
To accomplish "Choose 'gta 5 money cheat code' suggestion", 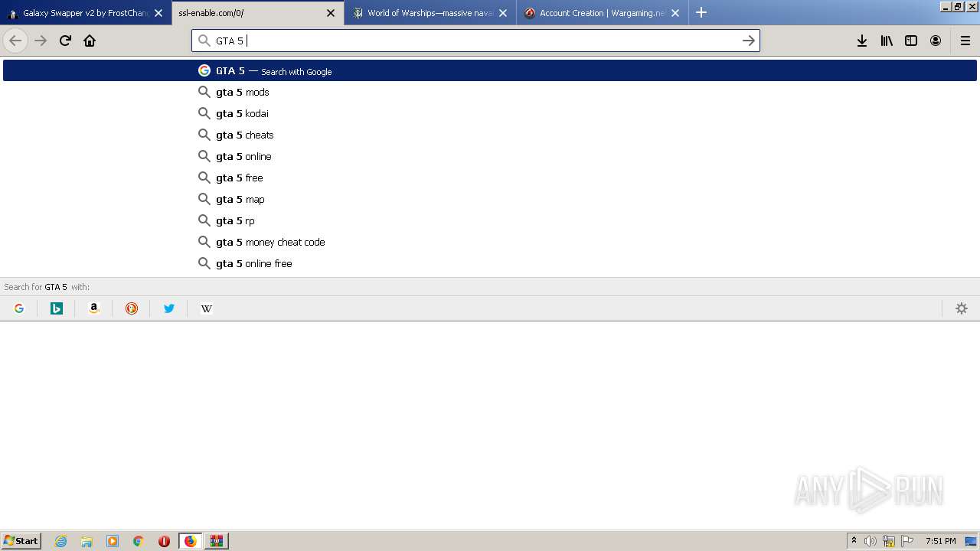I will (490, 242).
